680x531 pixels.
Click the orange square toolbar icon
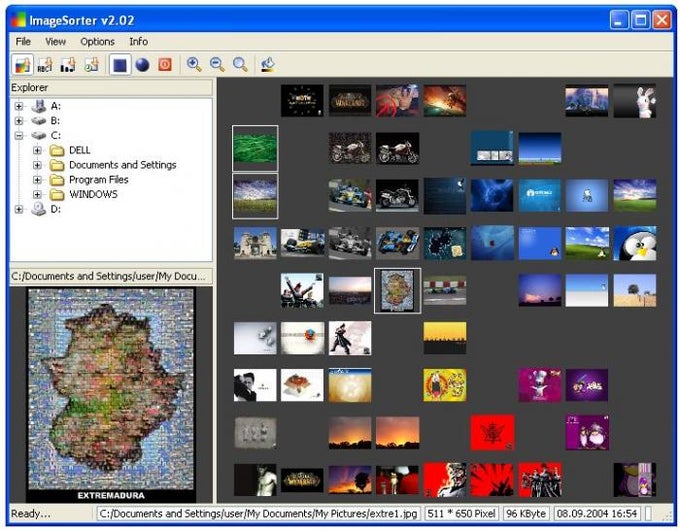pyautogui.click(x=165, y=65)
